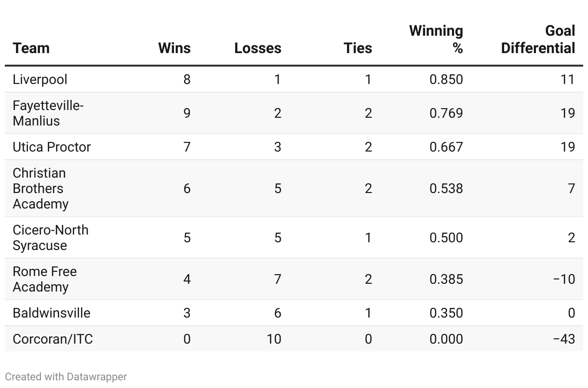The width and height of the screenshot is (588, 388).
Task: Click Fayetteville-Manlius's 9 wins value
Action: tap(187, 113)
